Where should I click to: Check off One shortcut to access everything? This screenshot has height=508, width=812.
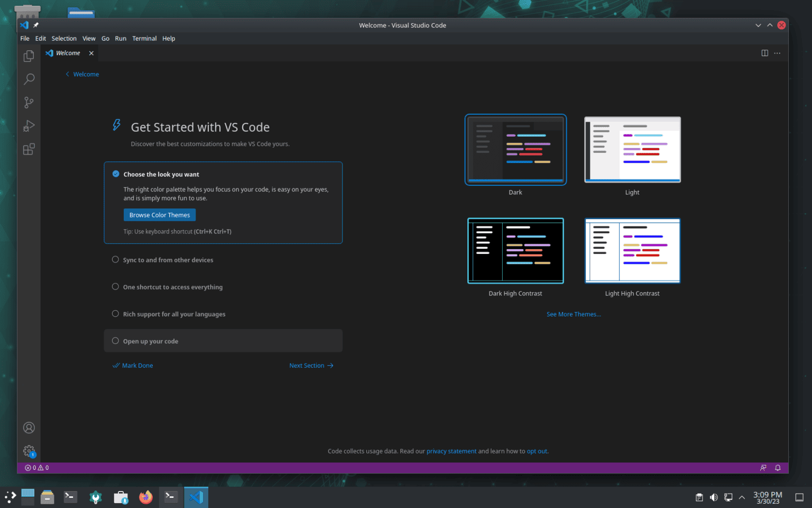(115, 286)
